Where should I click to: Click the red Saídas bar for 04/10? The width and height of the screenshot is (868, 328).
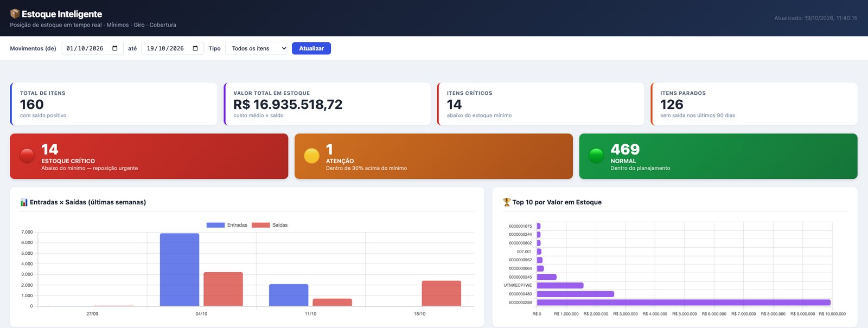(223, 290)
